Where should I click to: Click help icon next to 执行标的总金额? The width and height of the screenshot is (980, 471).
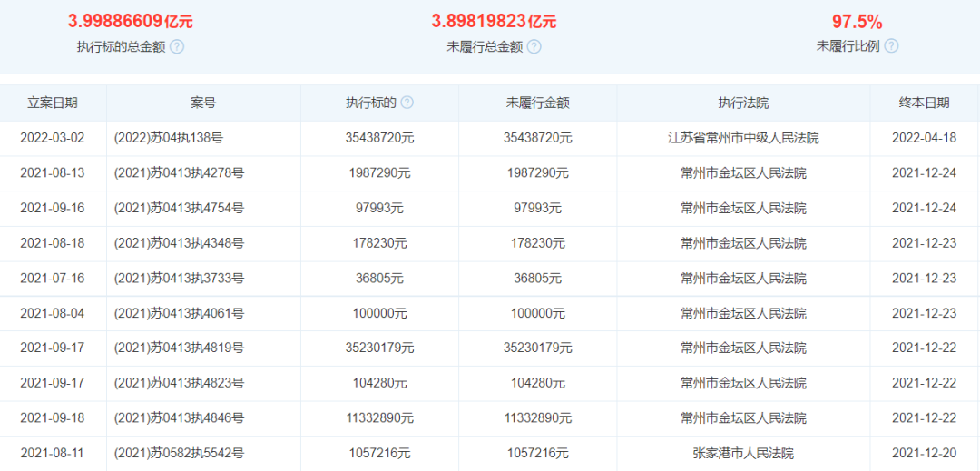point(177,46)
